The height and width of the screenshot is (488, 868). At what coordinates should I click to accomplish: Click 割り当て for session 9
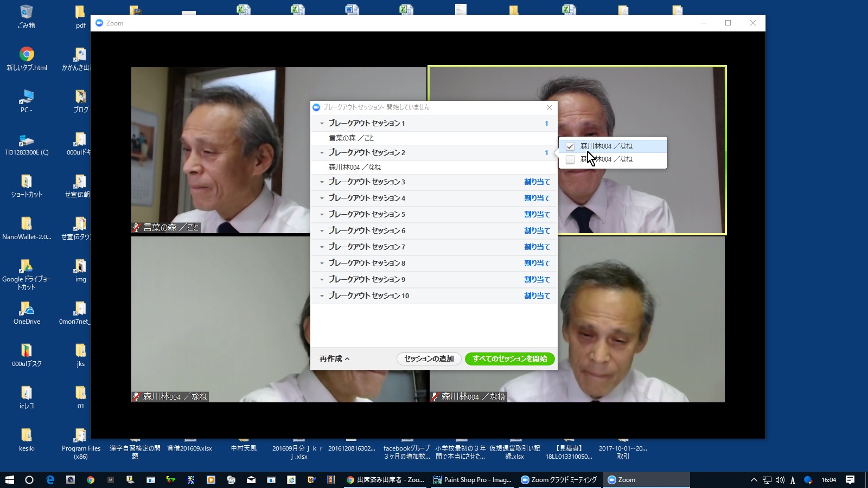537,280
